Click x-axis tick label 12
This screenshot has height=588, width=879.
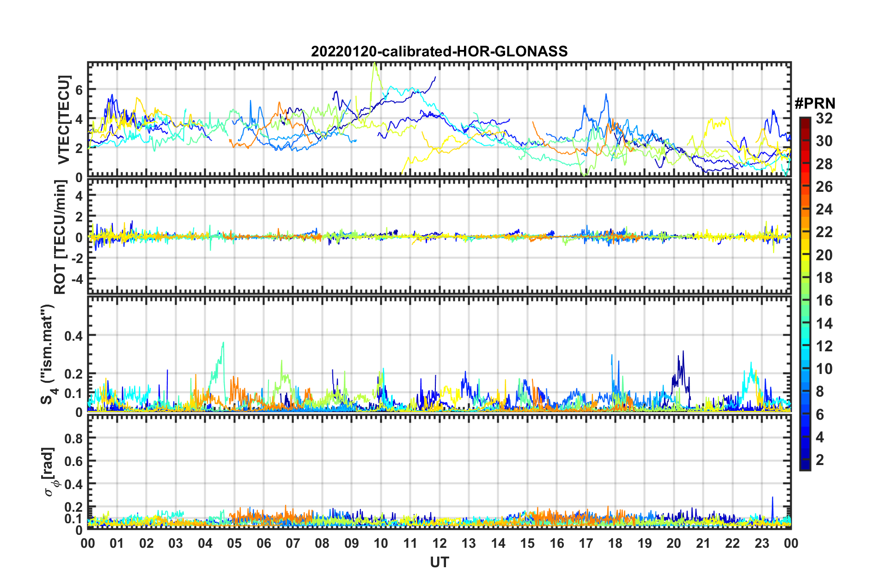tap(439, 543)
